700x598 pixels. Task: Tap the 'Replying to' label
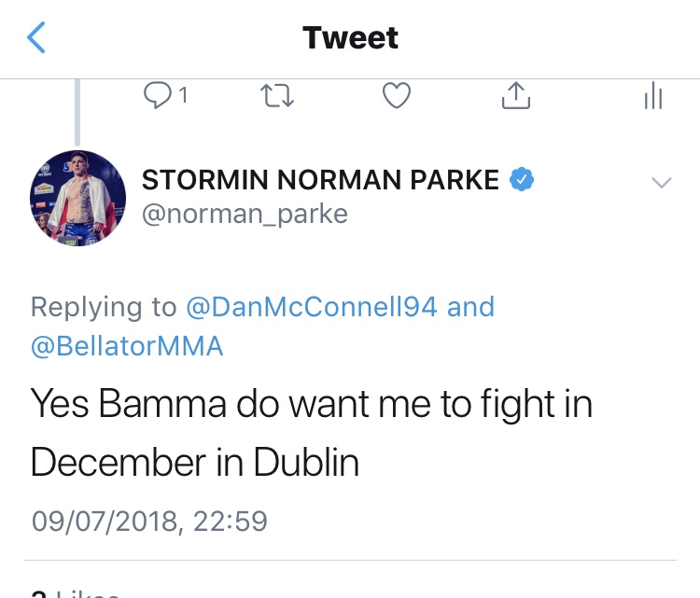click(x=103, y=307)
